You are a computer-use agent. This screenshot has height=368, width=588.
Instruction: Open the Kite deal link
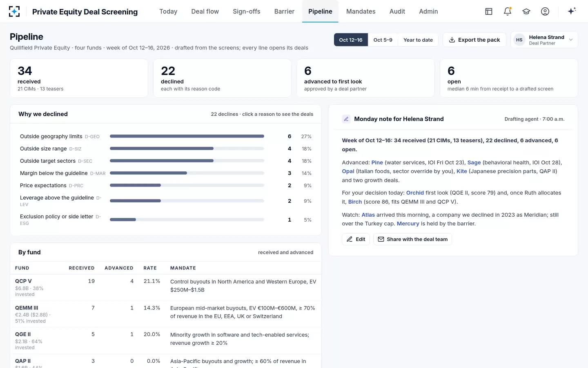coord(462,171)
